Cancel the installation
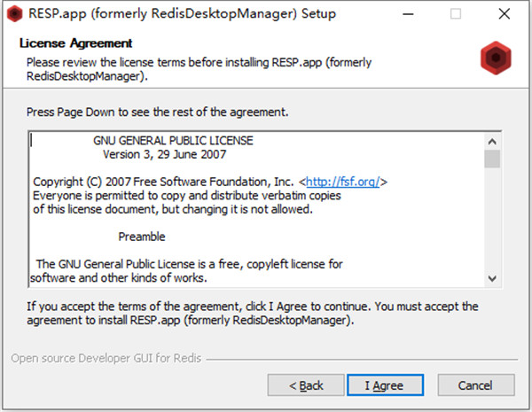The image size is (532, 412). click(x=476, y=385)
